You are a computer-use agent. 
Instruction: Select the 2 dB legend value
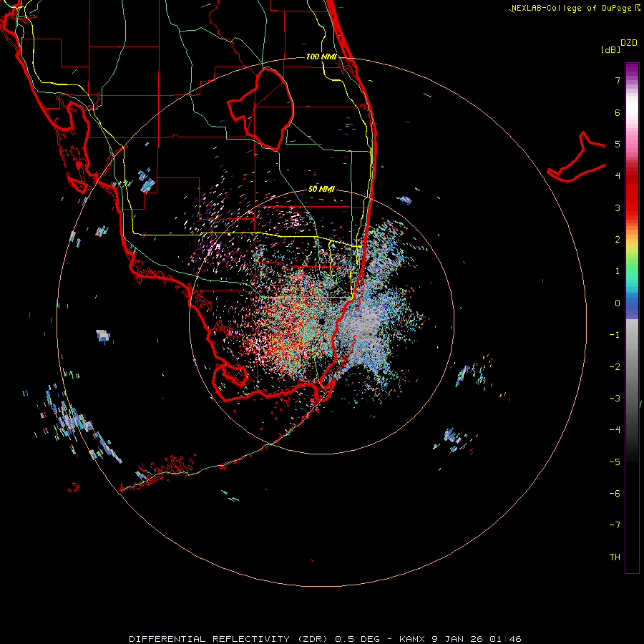click(x=618, y=240)
